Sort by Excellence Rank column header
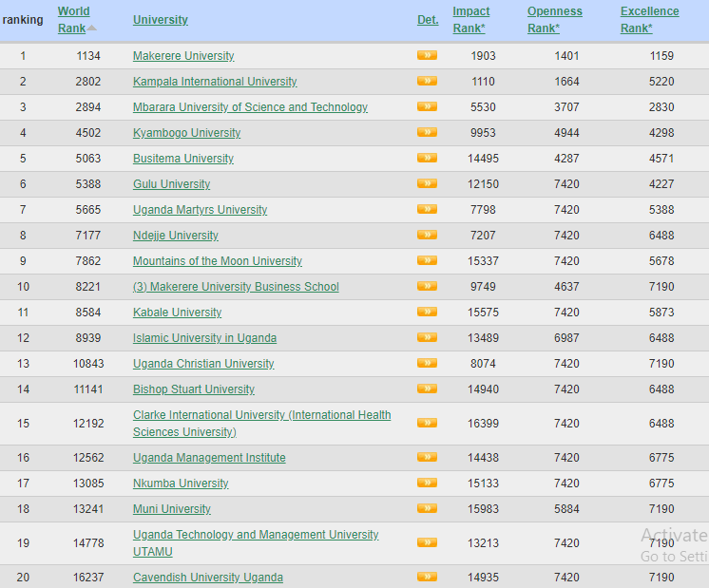709x588 pixels. 650,19
